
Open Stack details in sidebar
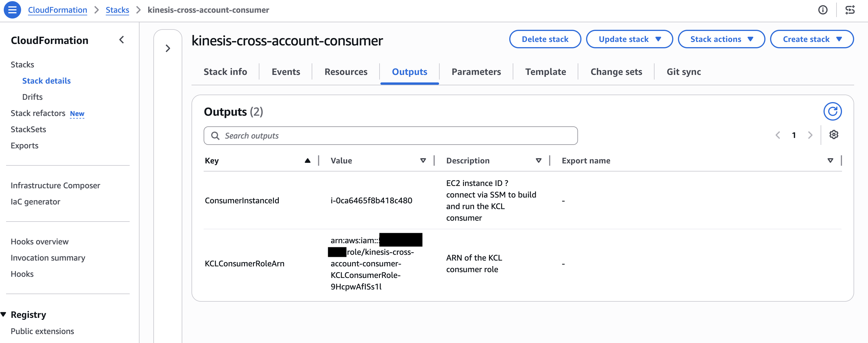[46, 81]
